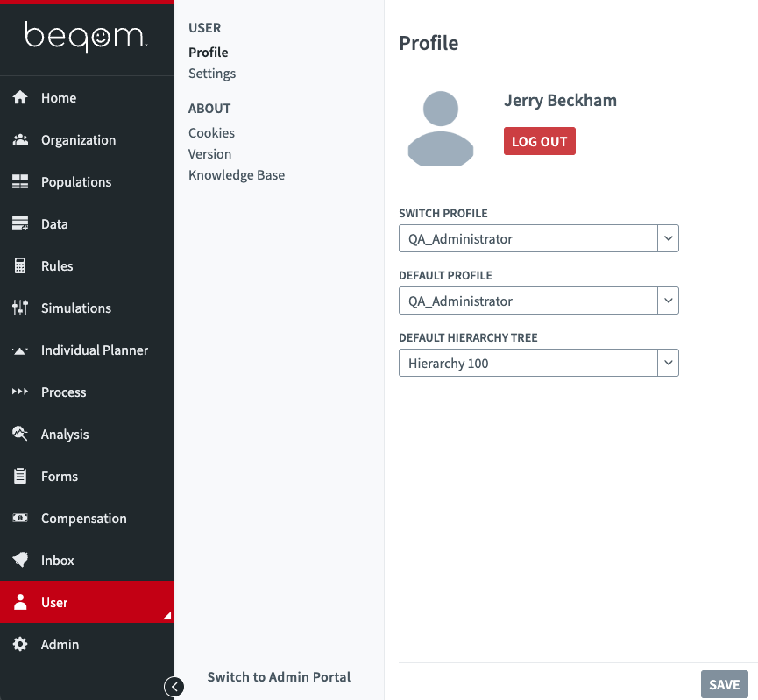The height and width of the screenshot is (700, 758).
Task: Expand the Switch Profile dropdown arrow
Action: tap(668, 238)
